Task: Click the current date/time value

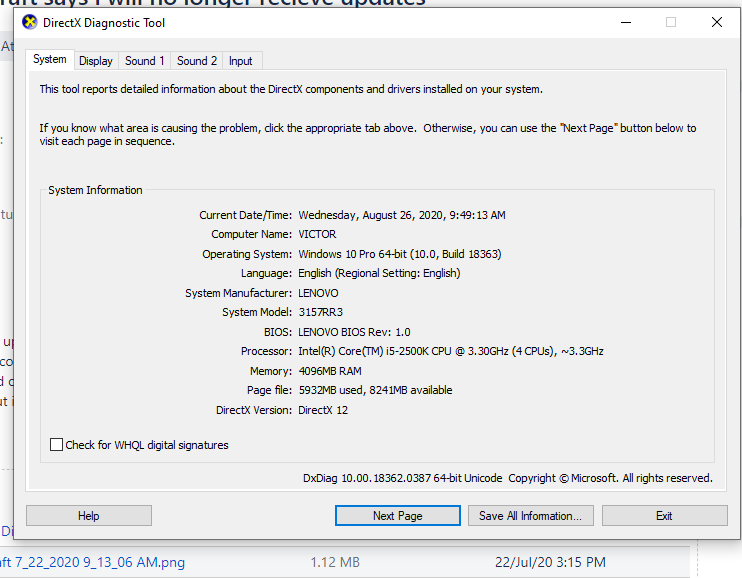Action: (x=402, y=215)
